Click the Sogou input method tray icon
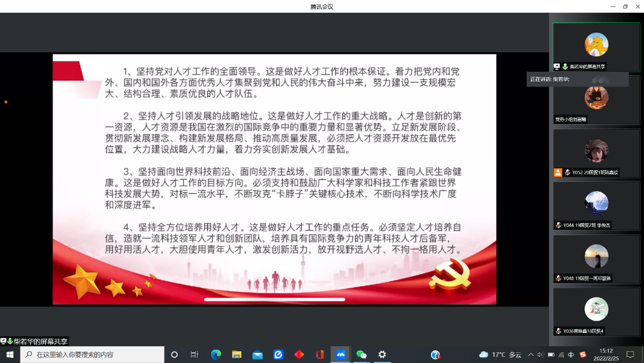Image resolution: width=644 pixels, height=363 pixels. click(583, 354)
